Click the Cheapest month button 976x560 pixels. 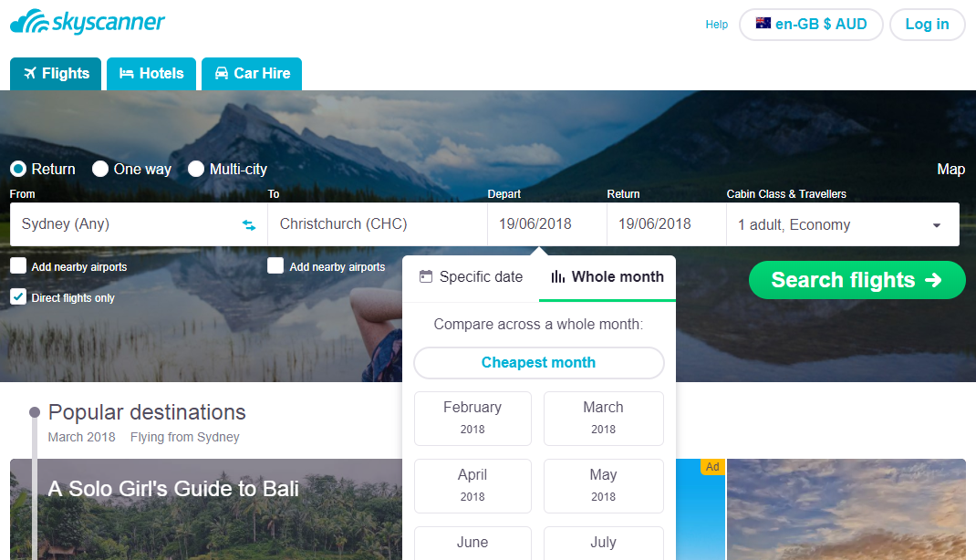(538, 363)
